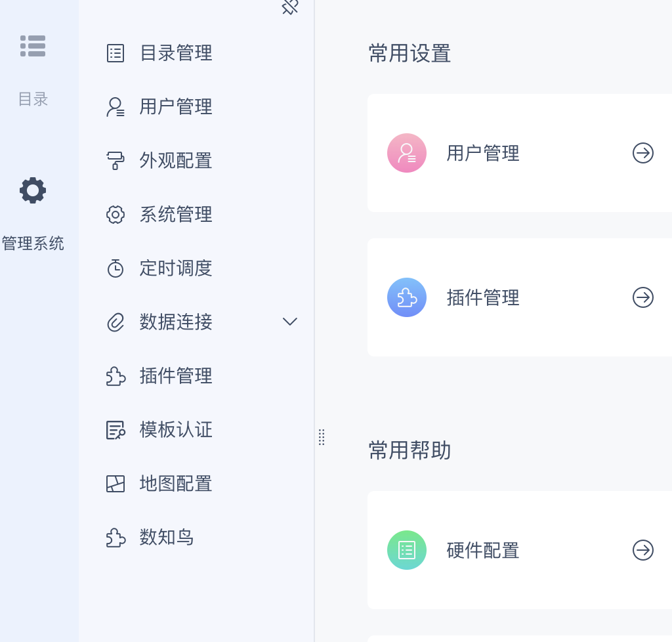Open the 目录 list icon in left rail
672x642 pixels.
[33, 46]
